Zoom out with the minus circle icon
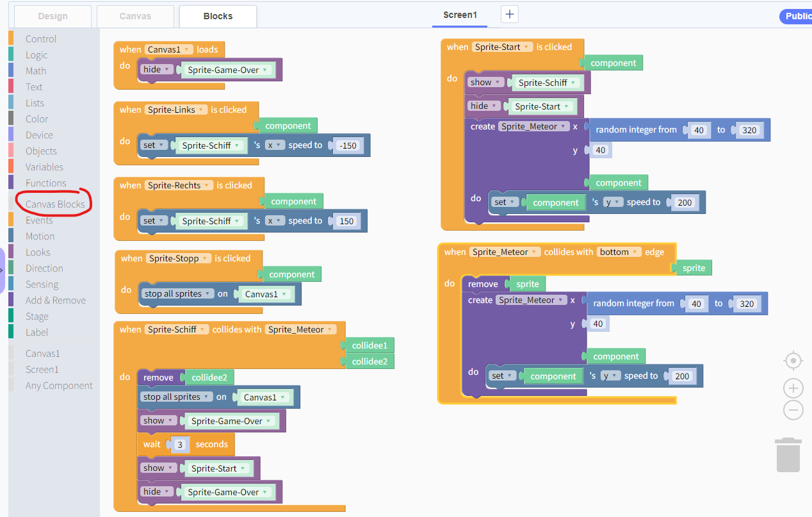Image resolution: width=812 pixels, height=517 pixels. click(793, 410)
